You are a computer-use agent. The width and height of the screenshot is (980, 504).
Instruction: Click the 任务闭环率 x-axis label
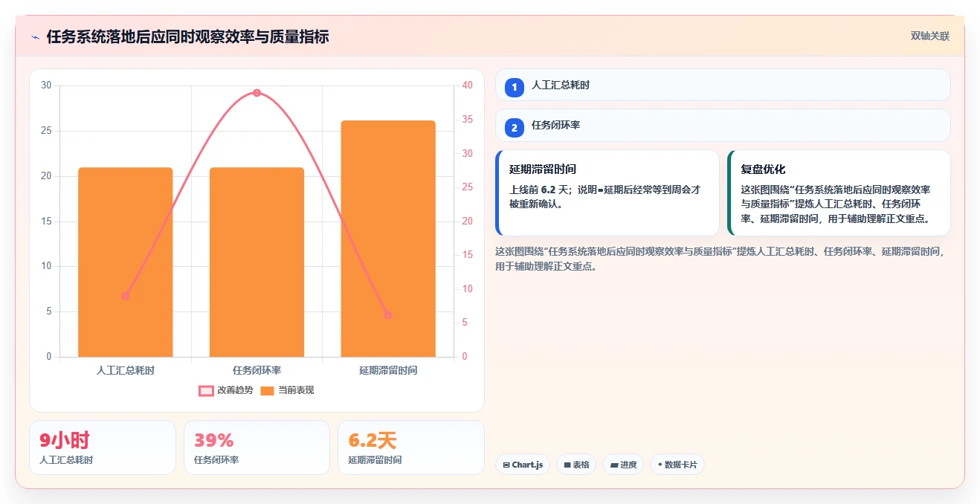pos(257,370)
